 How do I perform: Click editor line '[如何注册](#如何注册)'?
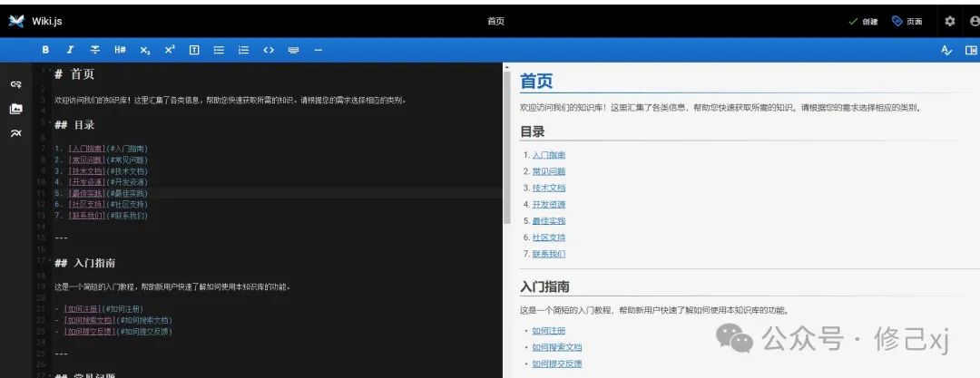click(103, 309)
